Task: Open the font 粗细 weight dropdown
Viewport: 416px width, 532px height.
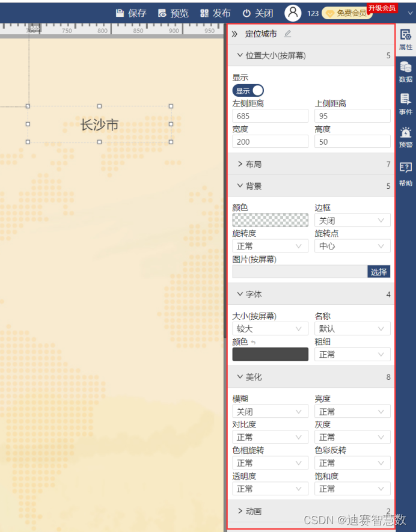Action: 352,355
